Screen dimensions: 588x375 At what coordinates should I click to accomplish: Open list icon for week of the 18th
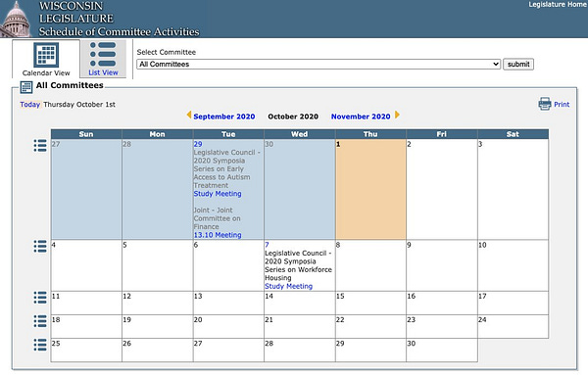tap(40, 321)
